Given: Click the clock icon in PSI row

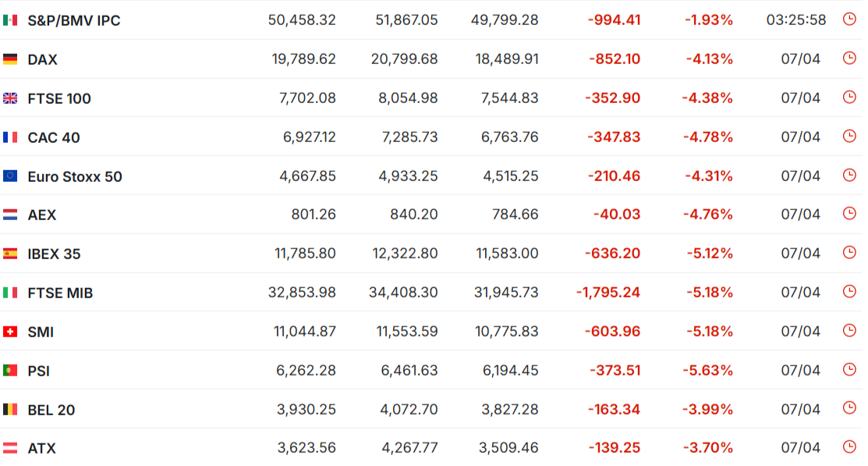Looking at the screenshot, I should 849,369.
